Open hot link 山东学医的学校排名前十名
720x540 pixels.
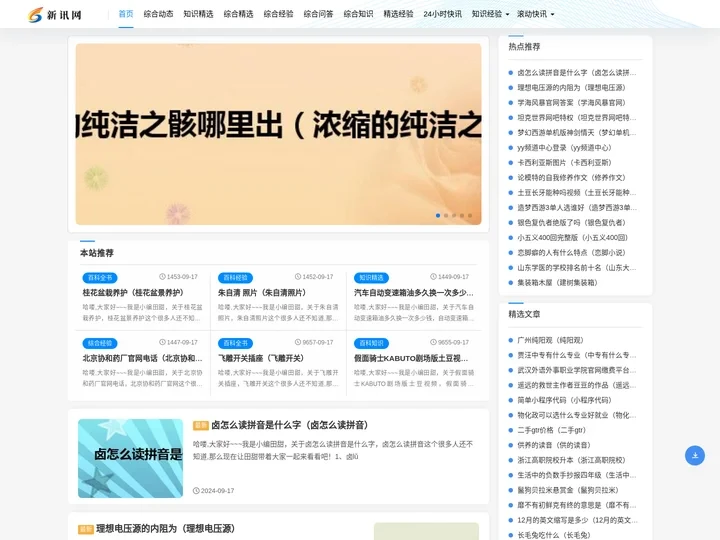[x=577, y=268]
